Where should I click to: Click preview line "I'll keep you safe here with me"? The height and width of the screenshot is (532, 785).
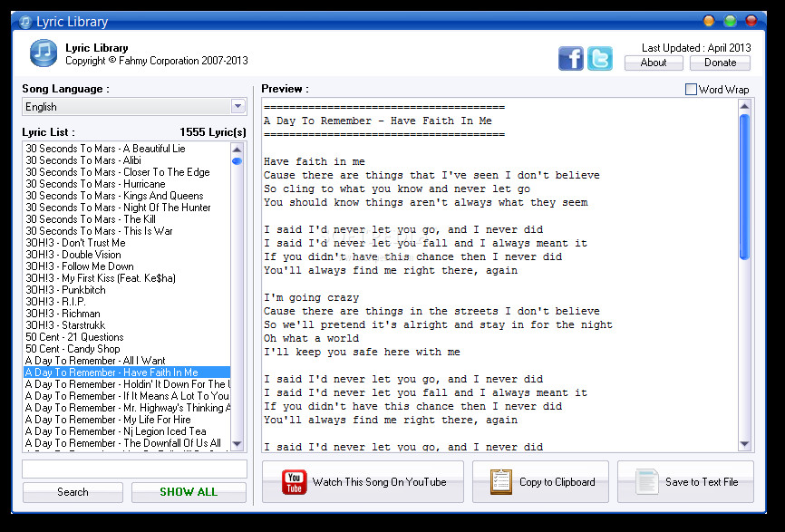point(362,352)
